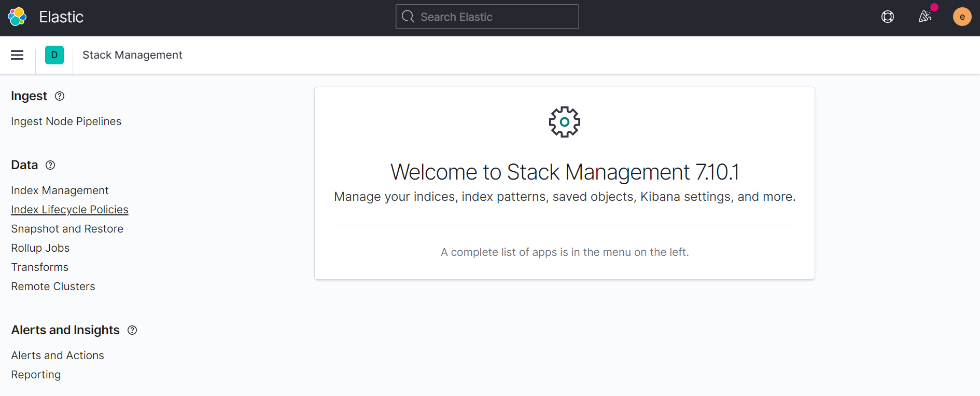Open the newsfeed celebration icon
This screenshot has width=980, height=396.
click(925, 17)
